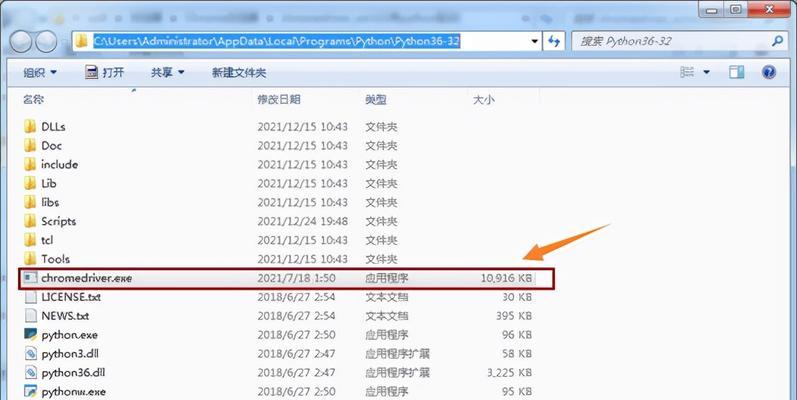Select the python36.dll file icon

(30, 373)
